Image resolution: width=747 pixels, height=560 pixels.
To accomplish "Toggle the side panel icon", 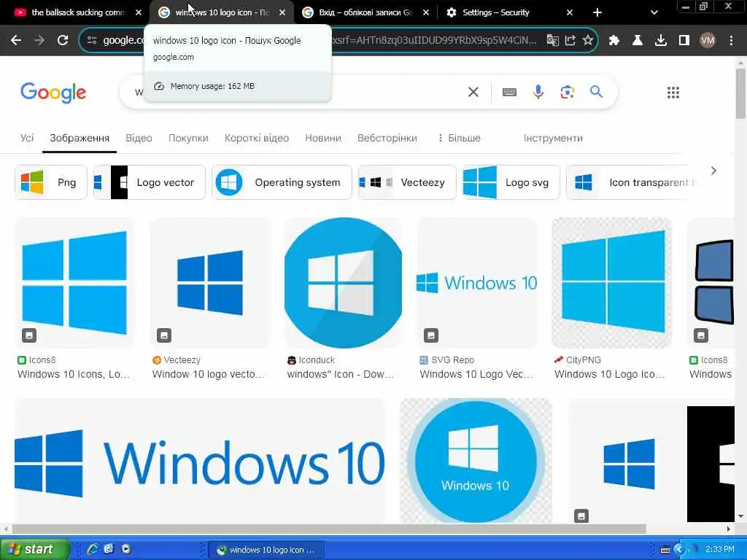I will [684, 41].
